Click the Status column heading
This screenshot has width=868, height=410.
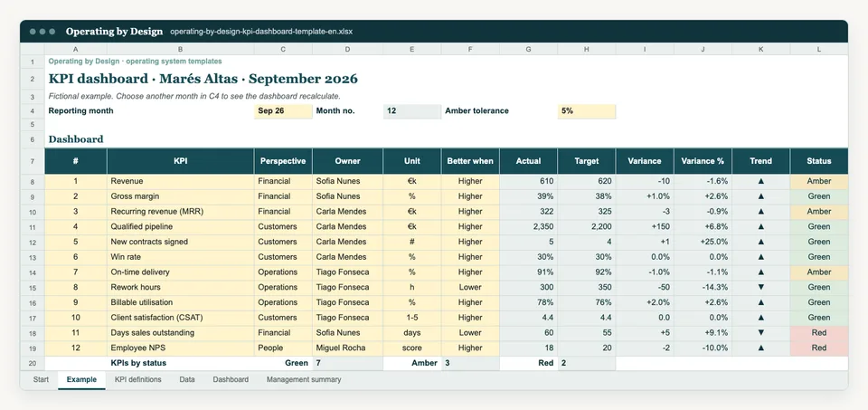coord(819,161)
